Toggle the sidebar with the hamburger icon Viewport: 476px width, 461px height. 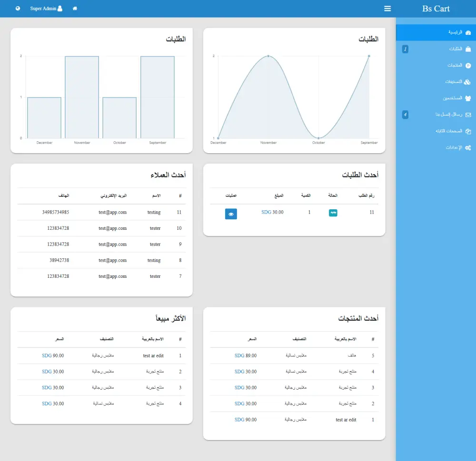pos(387,8)
